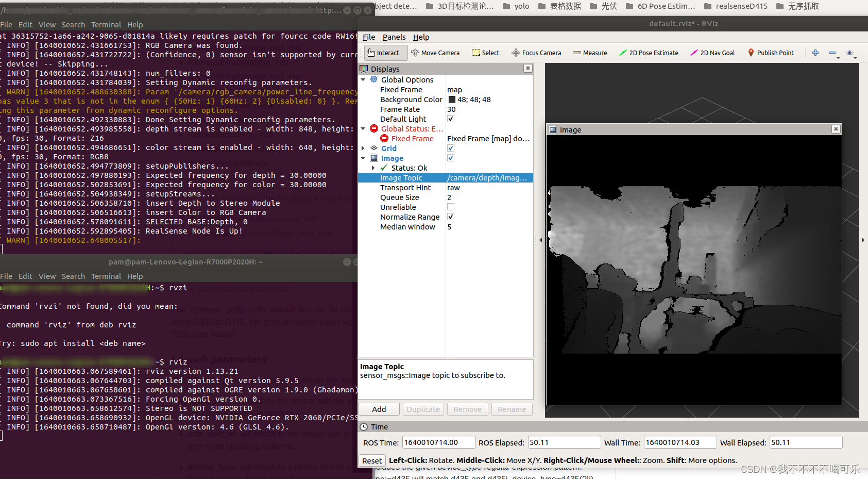Open the 6D Pose Estim… bookmark folder
The image size is (868, 479).
click(660, 6)
